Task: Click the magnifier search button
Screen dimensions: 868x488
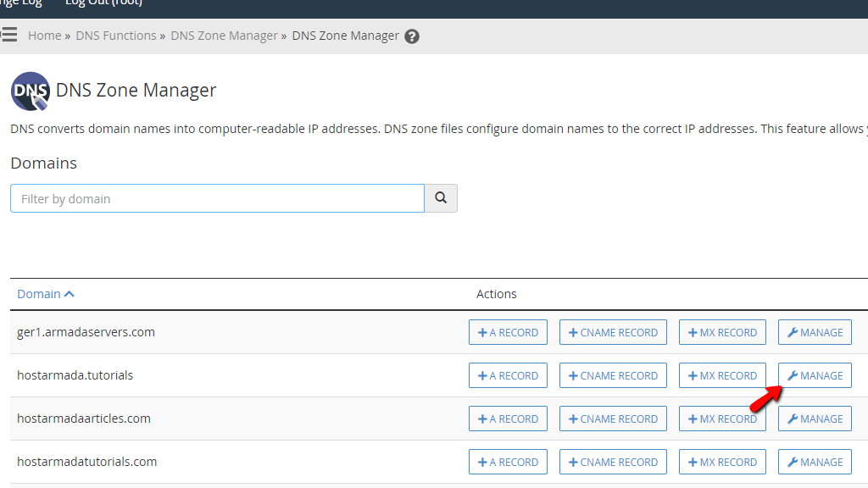Action: [441, 198]
